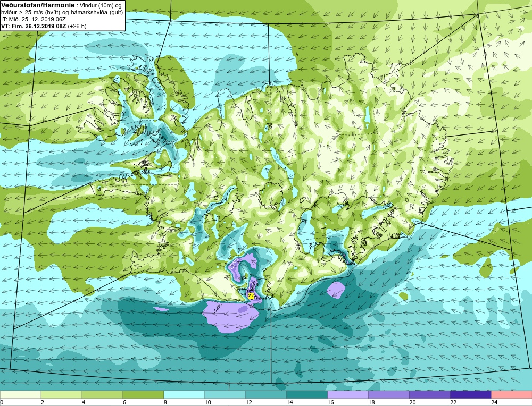
Task: Click the cyan 10–12 legend swatch
Action: [225, 395]
